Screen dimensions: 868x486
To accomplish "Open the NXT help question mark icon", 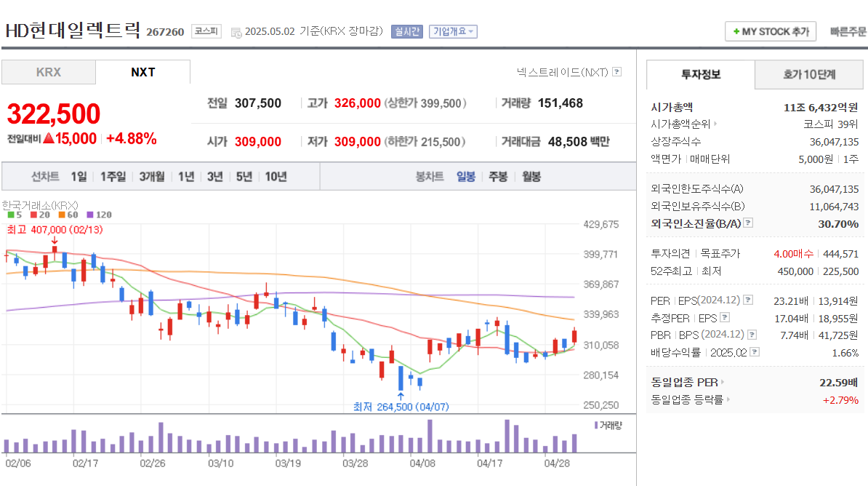I will 616,71.
